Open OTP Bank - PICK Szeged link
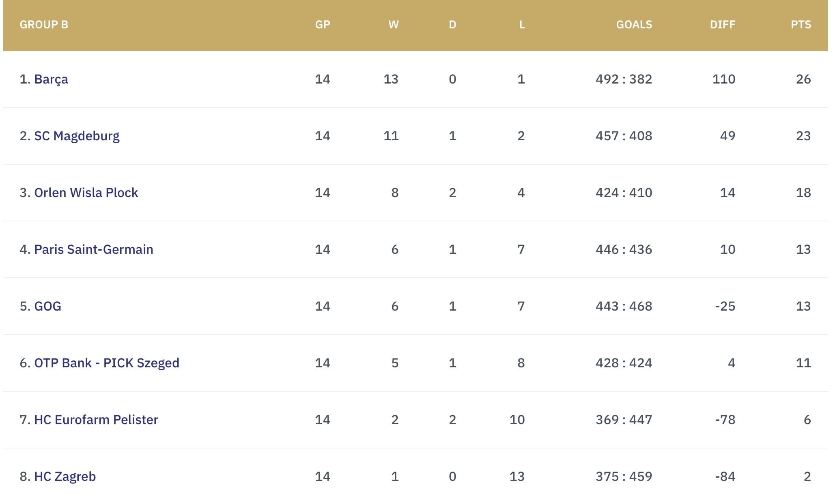The width and height of the screenshot is (833, 504). click(x=107, y=363)
